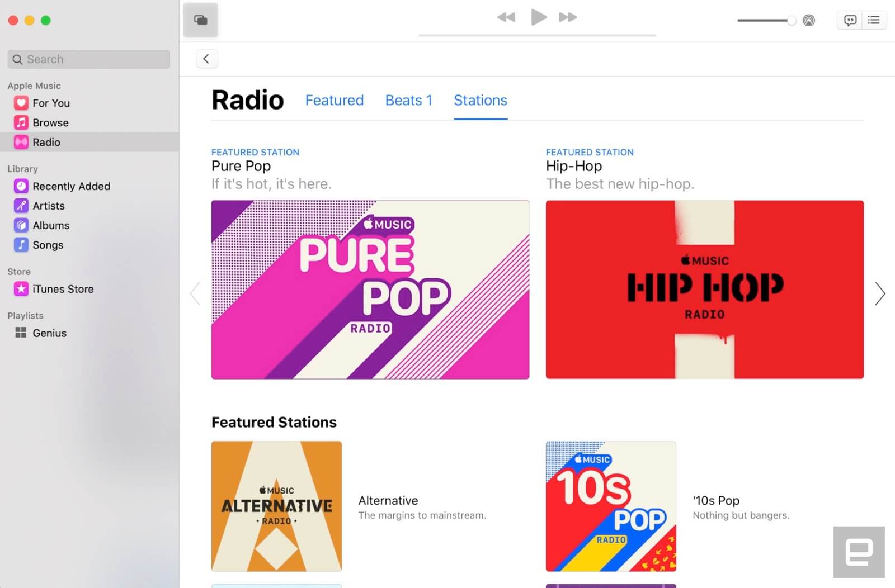
Task: Click the Recently Added clock icon
Action: pos(21,186)
